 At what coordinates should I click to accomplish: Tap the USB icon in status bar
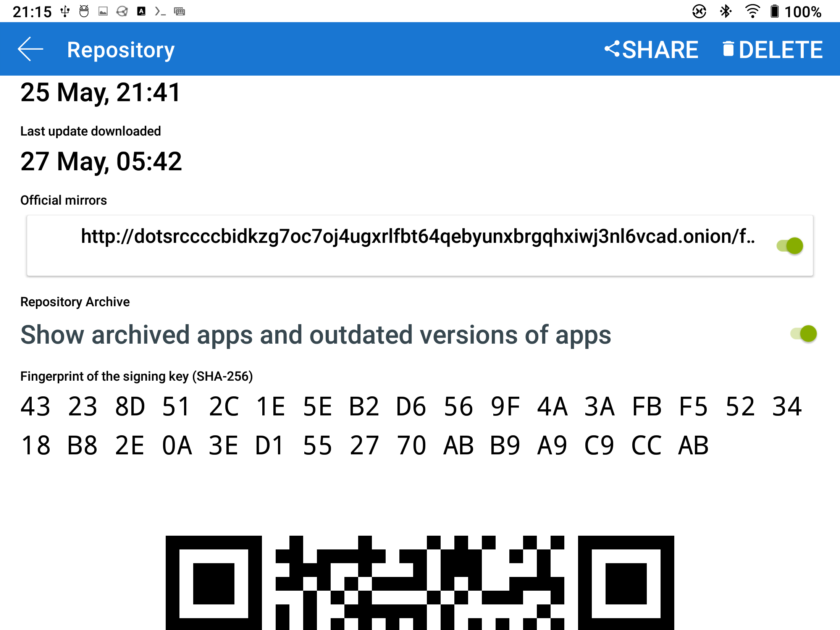pyautogui.click(x=65, y=11)
